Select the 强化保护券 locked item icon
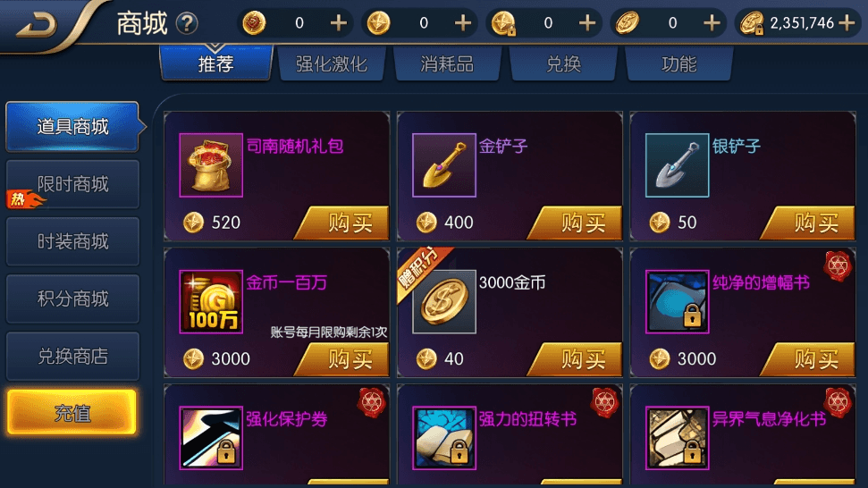The image size is (868, 488). pos(211,438)
